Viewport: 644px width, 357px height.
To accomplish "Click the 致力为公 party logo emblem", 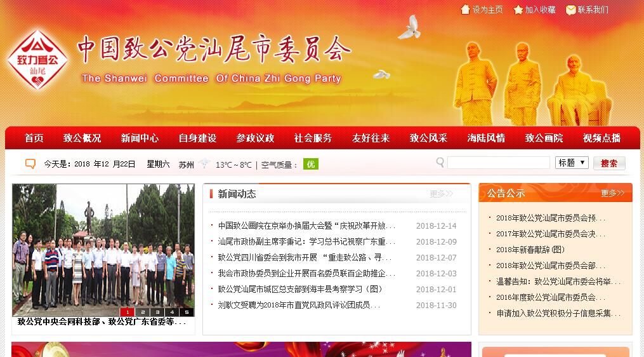I will pos(37,60).
